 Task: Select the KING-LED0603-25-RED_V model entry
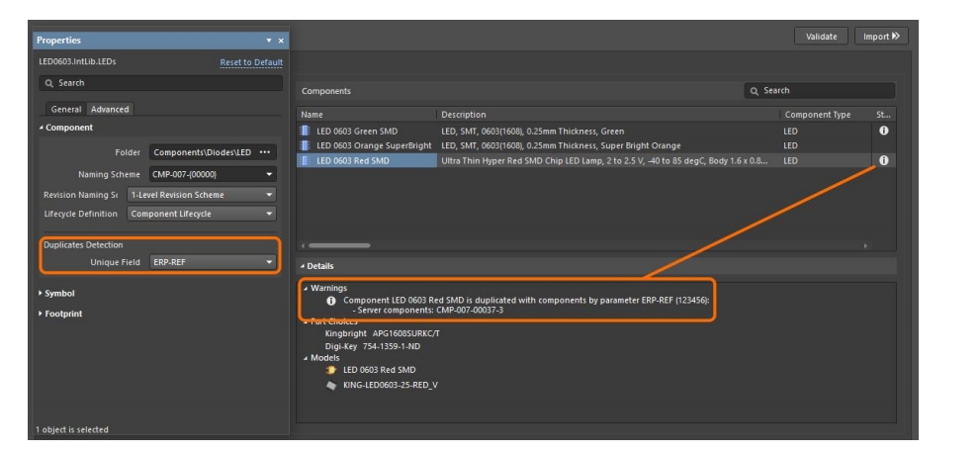click(x=390, y=385)
